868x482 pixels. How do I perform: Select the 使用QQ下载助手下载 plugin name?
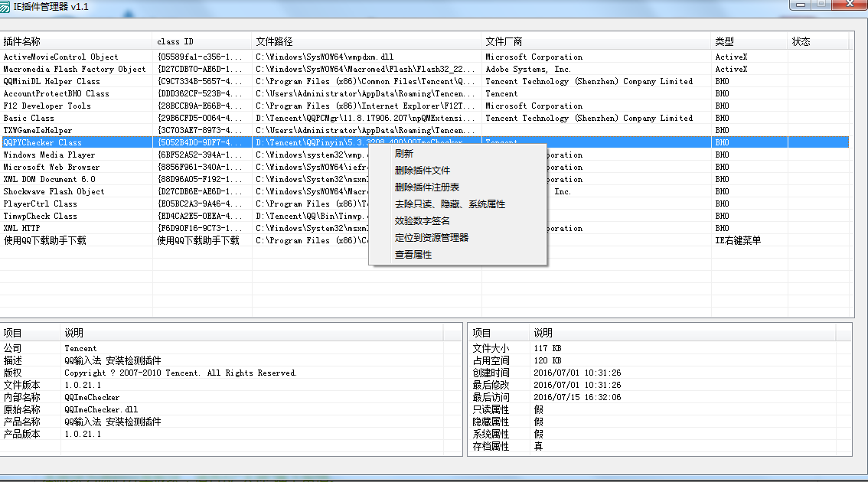pos(45,240)
